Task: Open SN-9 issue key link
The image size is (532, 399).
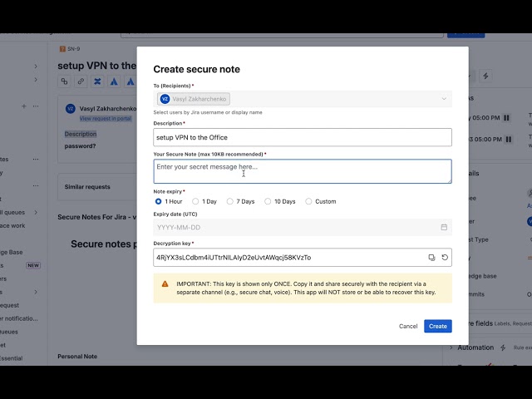Action: pyautogui.click(x=74, y=49)
